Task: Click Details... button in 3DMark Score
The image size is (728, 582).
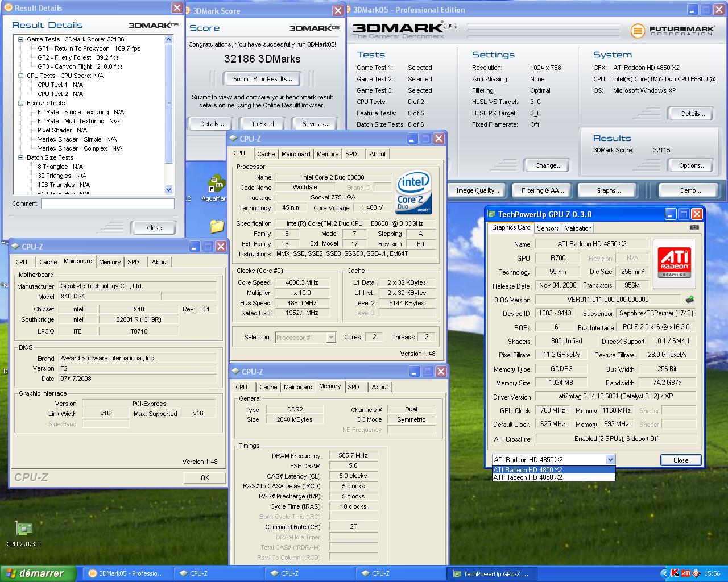Action: pos(212,124)
